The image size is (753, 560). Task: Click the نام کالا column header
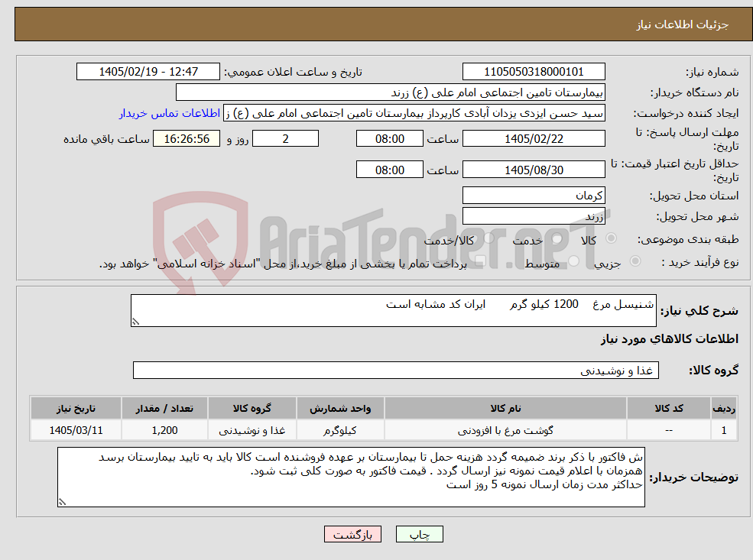[505, 409]
